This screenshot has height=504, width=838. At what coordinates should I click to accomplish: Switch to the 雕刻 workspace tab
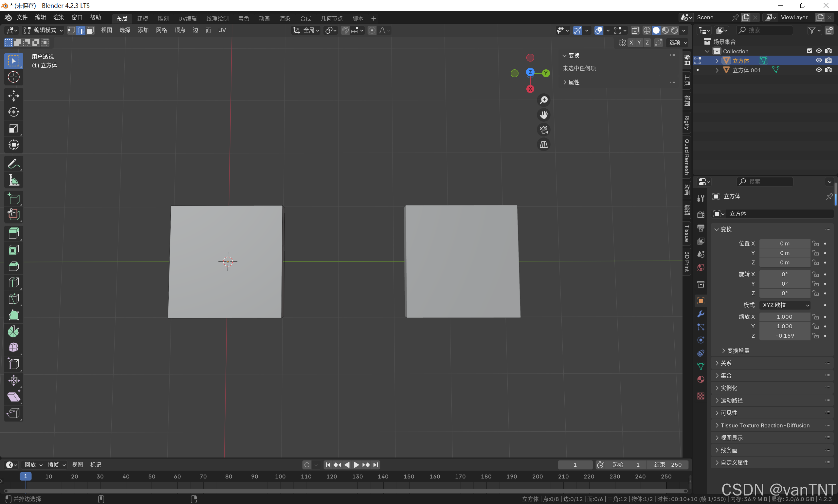pos(163,18)
